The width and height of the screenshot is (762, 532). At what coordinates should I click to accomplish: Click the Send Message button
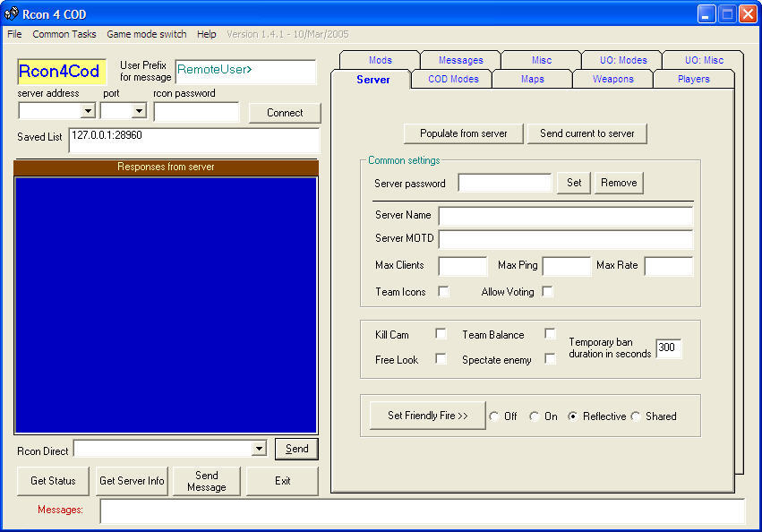pyautogui.click(x=207, y=481)
